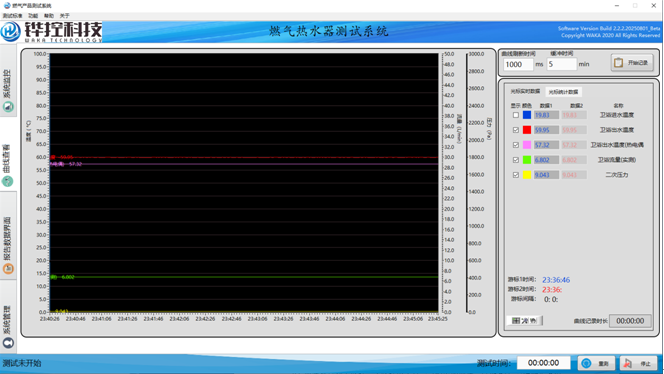
Task: Click the red color swatch for 卫浴出水温度
Action: [x=527, y=130]
